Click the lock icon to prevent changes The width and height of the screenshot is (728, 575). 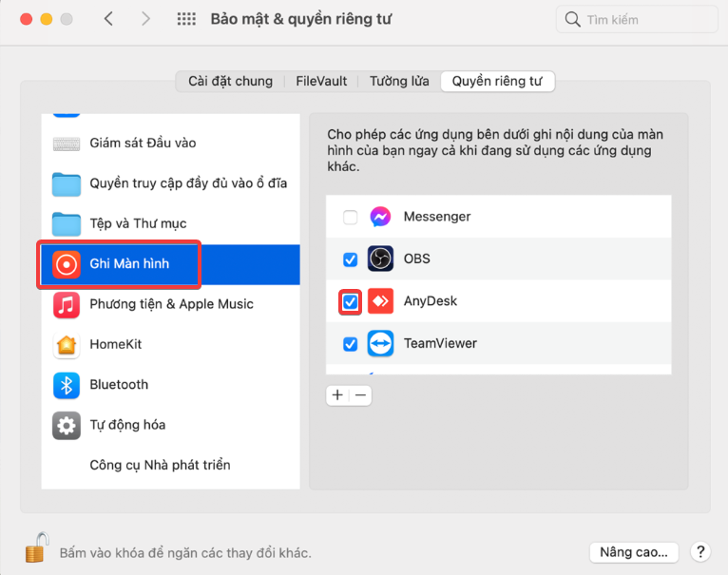tap(36, 548)
